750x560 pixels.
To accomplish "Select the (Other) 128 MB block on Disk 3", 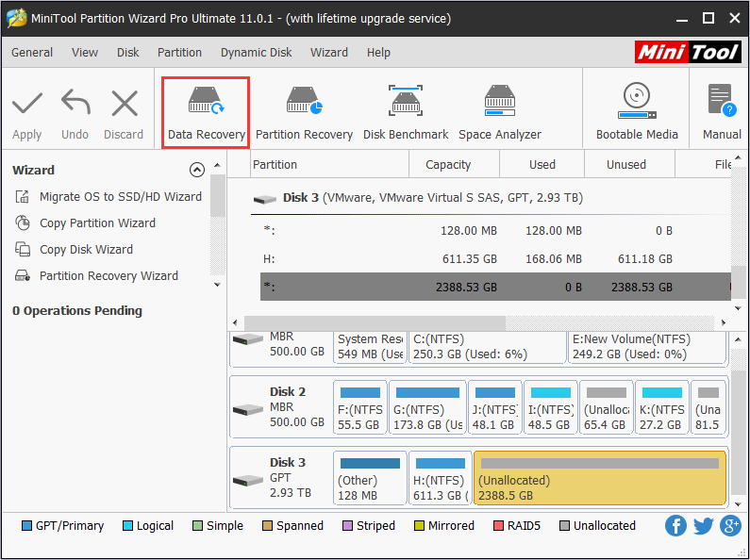I will [370, 478].
